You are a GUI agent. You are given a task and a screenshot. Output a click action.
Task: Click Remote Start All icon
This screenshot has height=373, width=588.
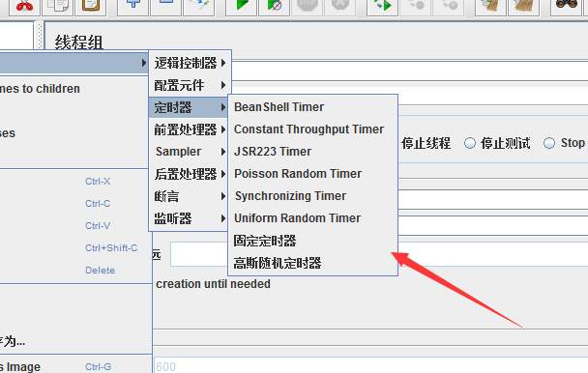[x=382, y=7]
